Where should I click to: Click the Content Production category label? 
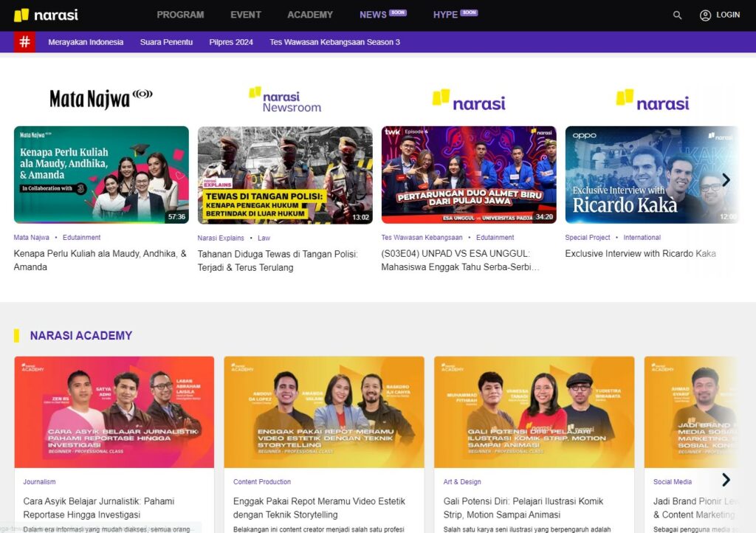[x=262, y=482]
